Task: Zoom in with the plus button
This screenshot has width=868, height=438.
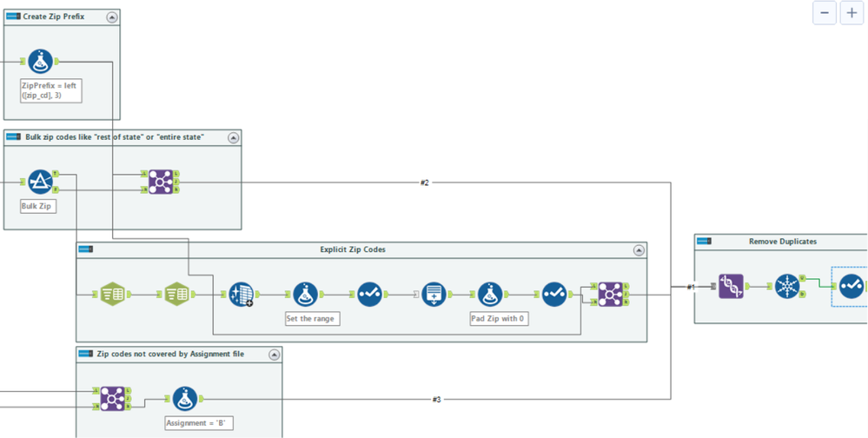Action: click(x=852, y=13)
